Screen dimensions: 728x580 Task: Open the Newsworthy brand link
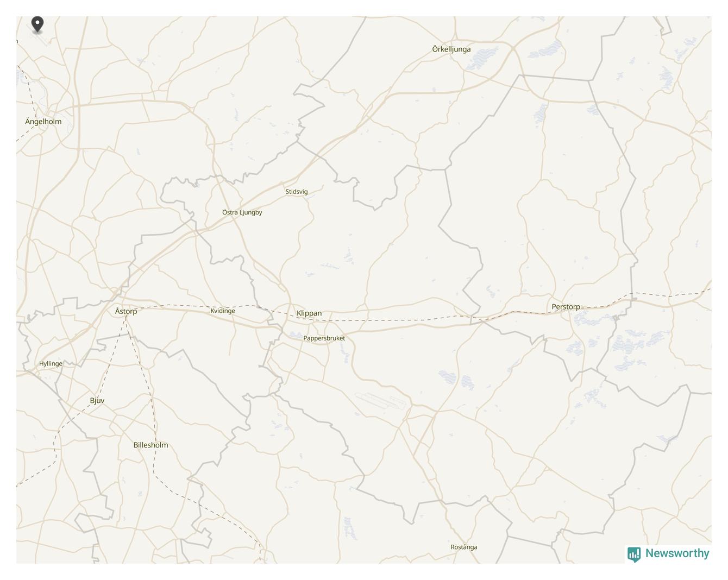(668, 554)
